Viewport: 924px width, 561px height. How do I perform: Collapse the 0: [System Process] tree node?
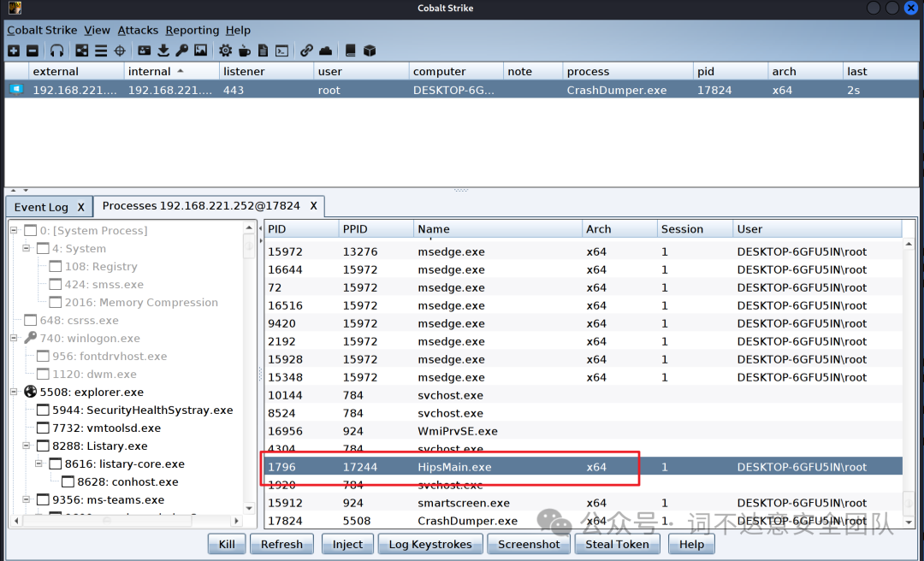(14, 230)
